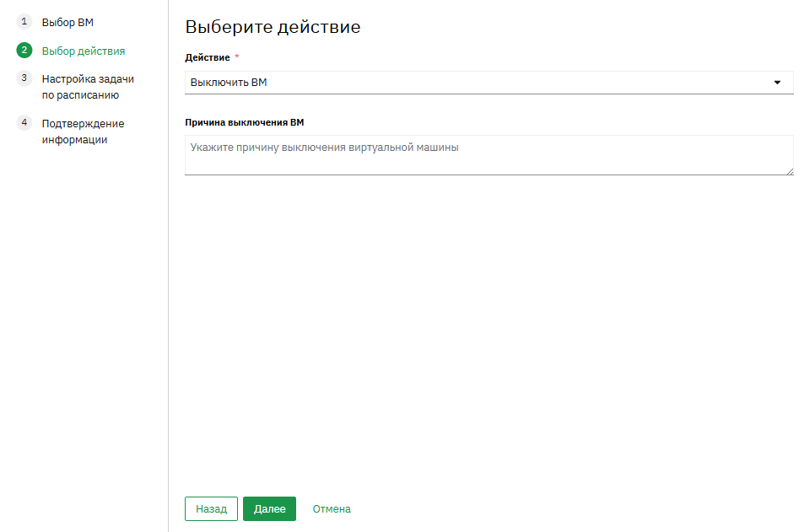Click the step number 4 circle

pos(24,122)
